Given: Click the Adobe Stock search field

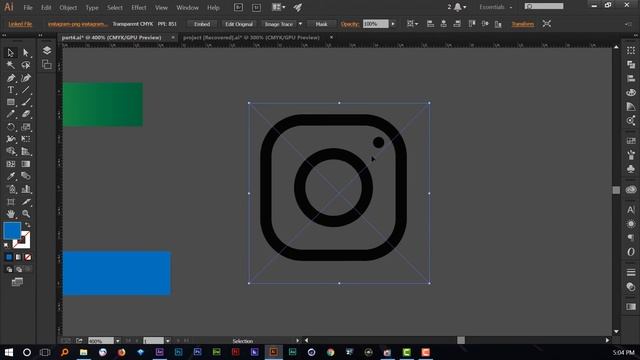Looking at the screenshot, I should tap(544, 6).
